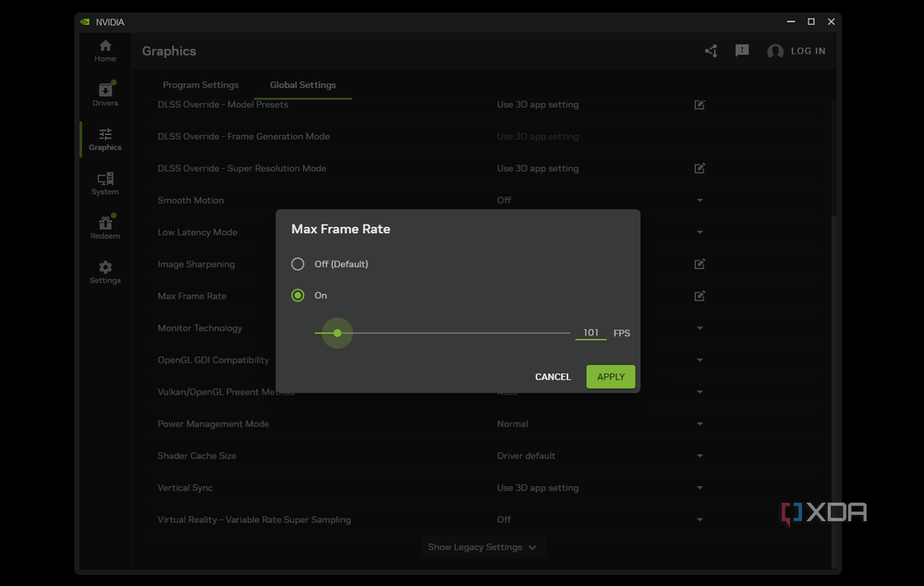Open the System section in sidebar
Image resolution: width=924 pixels, height=586 pixels.
[105, 183]
